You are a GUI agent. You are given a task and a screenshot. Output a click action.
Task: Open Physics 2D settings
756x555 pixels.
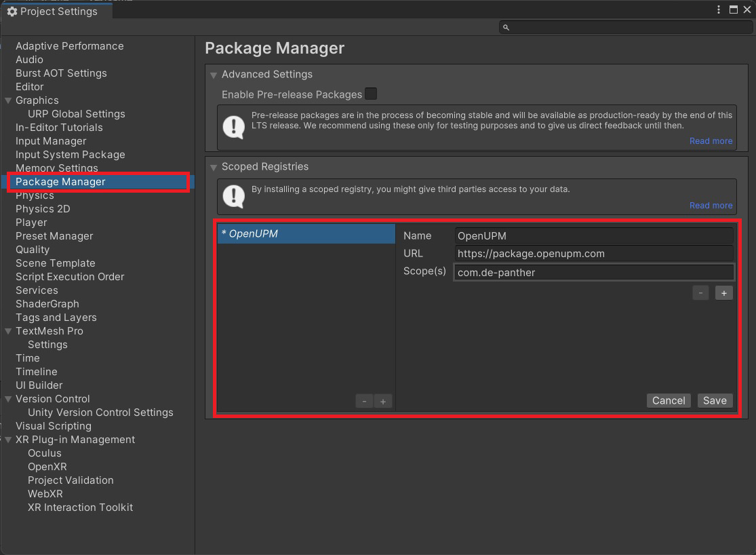pos(43,209)
